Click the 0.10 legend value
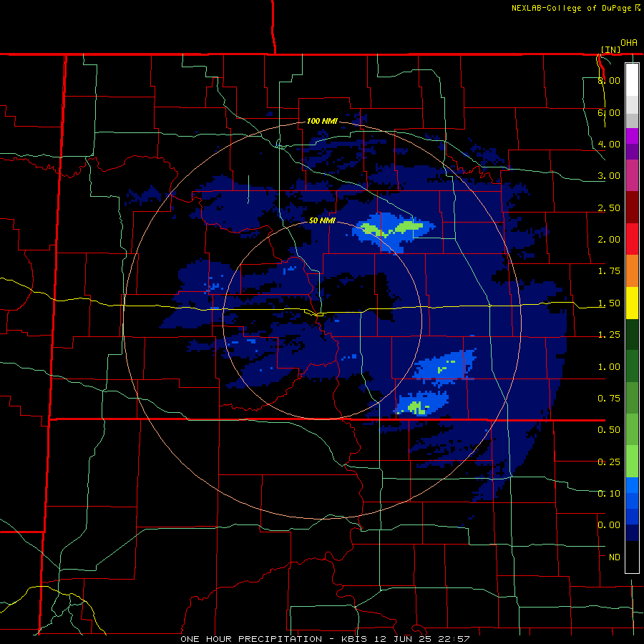The height and width of the screenshot is (644, 644). click(609, 494)
